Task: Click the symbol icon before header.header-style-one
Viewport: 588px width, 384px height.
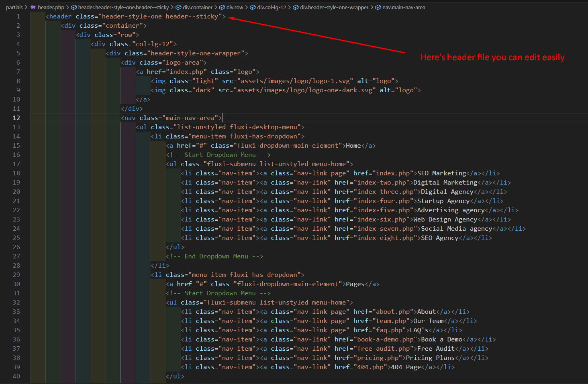Action: pyautogui.click(x=74, y=7)
